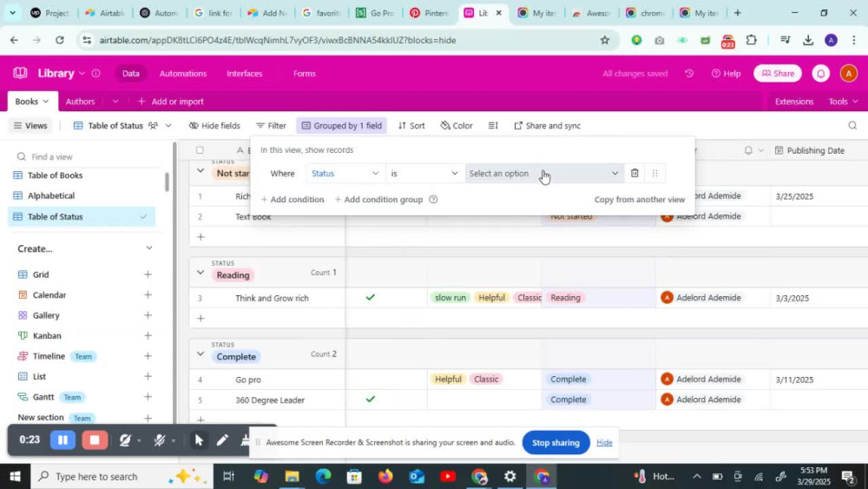The image size is (868, 489).
Task: Open the 'Select an option' dropdown
Action: click(544, 174)
